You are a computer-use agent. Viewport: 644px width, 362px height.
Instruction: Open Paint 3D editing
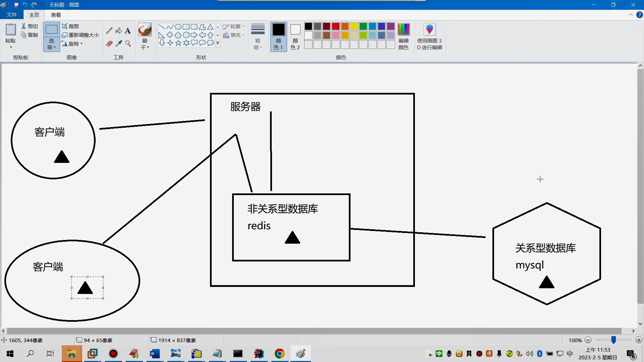(x=430, y=37)
